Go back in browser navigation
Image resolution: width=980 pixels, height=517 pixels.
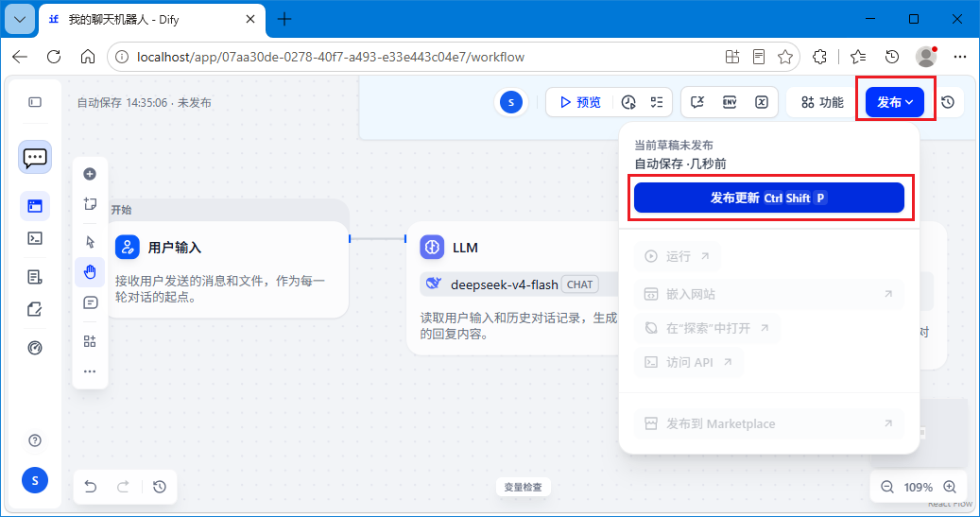[x=20, y=57]
